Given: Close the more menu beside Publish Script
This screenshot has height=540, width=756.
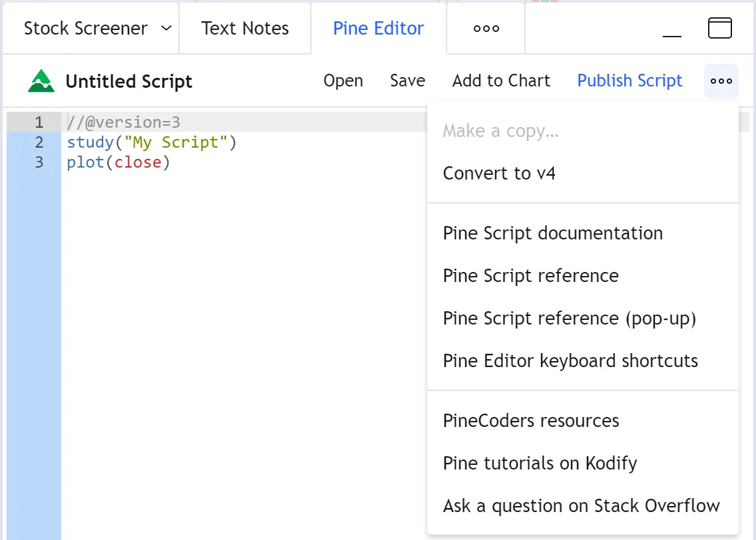Looking at the screenshot, I should click(x=721, y=81).
